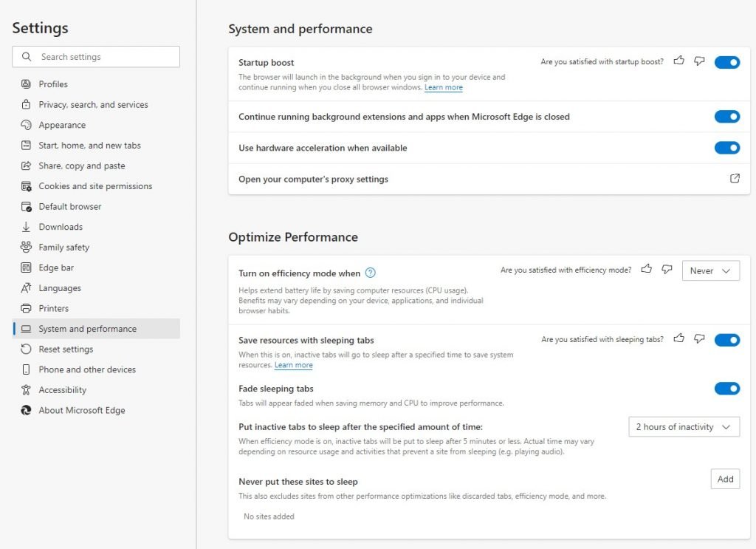Image resolution: width=756 pixels, height=549 pixels.
Task: Open Downloads settings section
Action: tap(97, 227)
